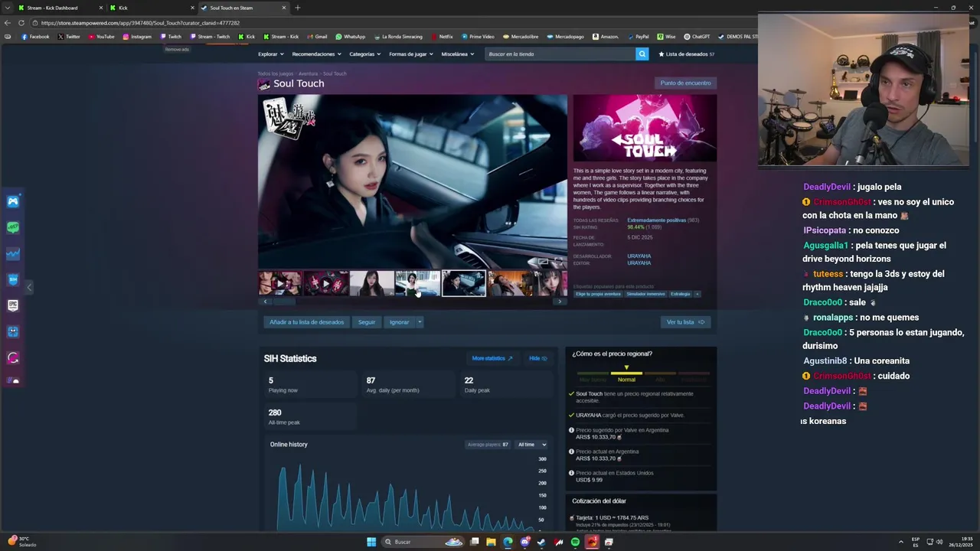This screenshot has width=980, height=551.
Task: Open the URAYAHA developer link
Action: 639,256
